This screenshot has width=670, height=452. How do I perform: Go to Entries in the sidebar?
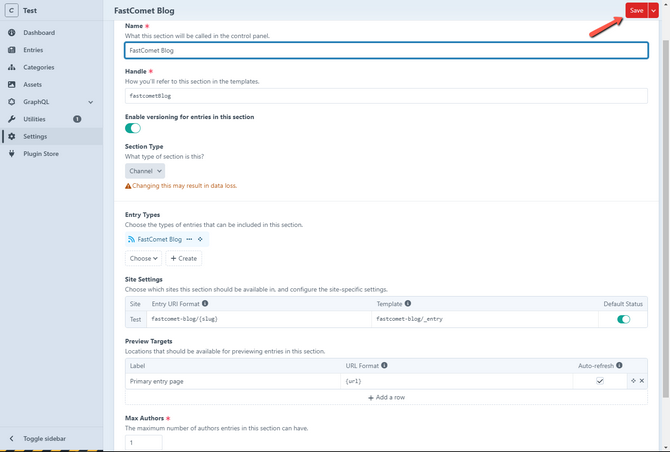[33, 50]
